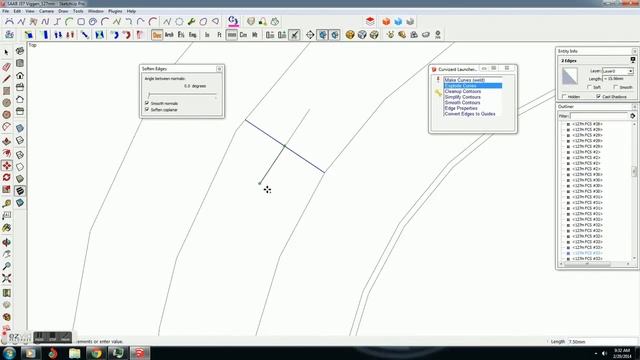Select the Push/Pull tool
Viewport: 640px width, 360px height.
tap(6, 141)
